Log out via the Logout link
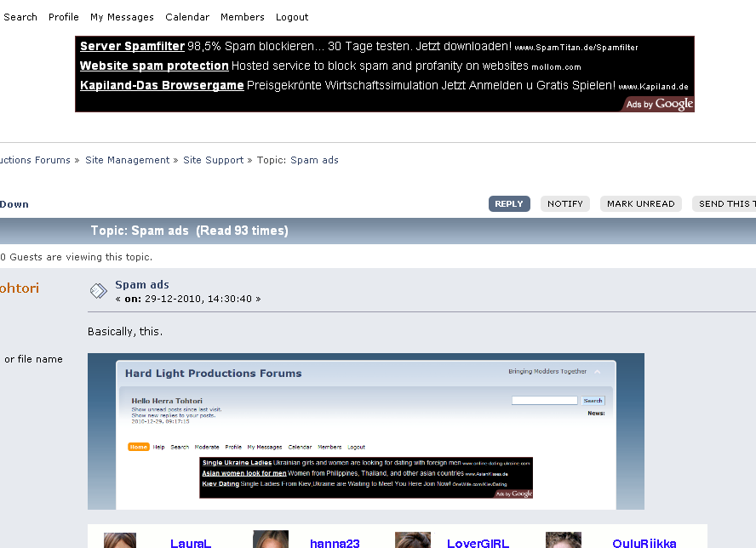The height and width of the screenshot is (548, 756). (292, 17)
